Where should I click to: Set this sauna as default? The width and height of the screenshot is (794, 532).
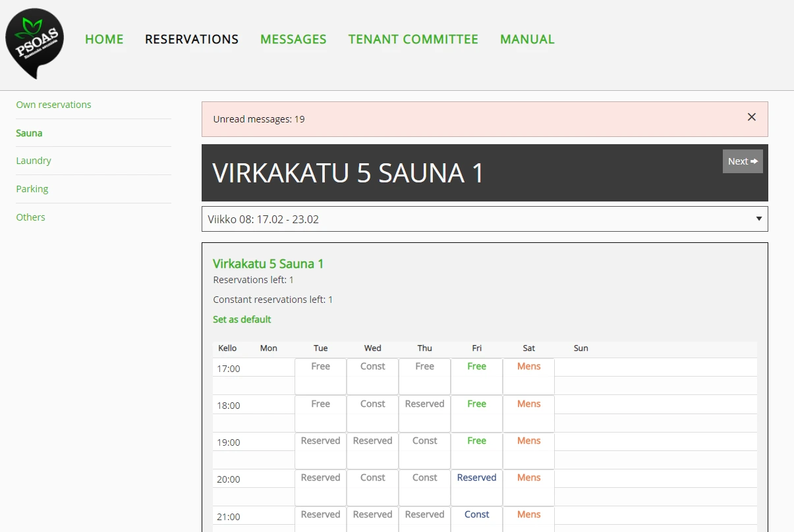242,319
